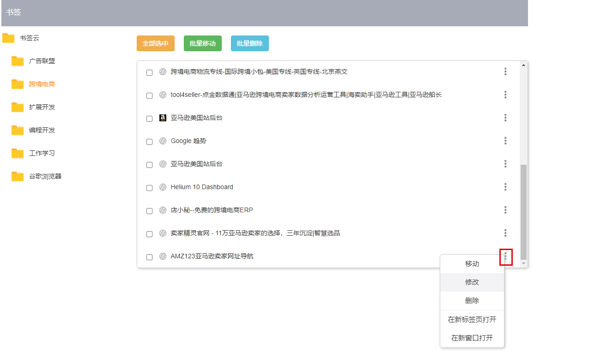The height and width of the screenshot is (364, 589).
Task: Check the 店小秘 bookmark checkbox
Action: coord(149,211)
